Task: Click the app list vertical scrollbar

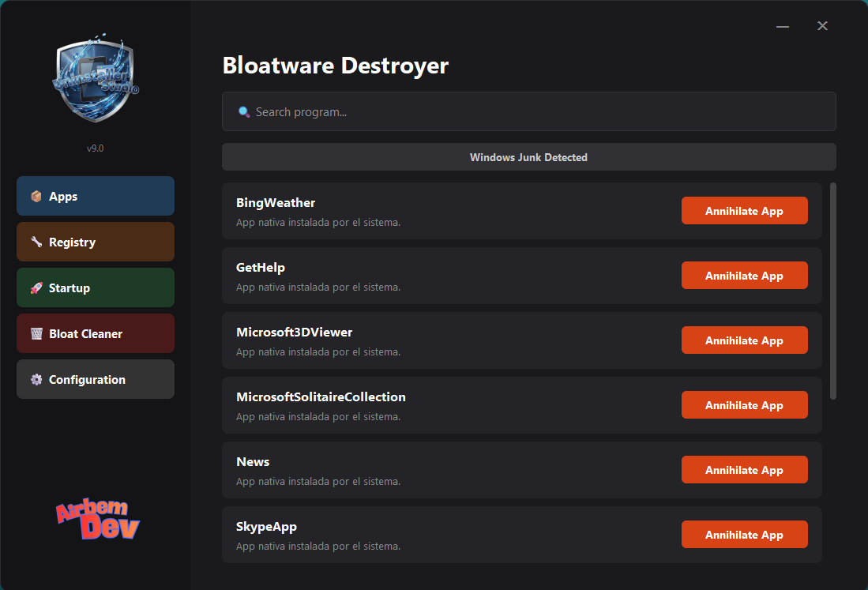Action: point(832,291)
